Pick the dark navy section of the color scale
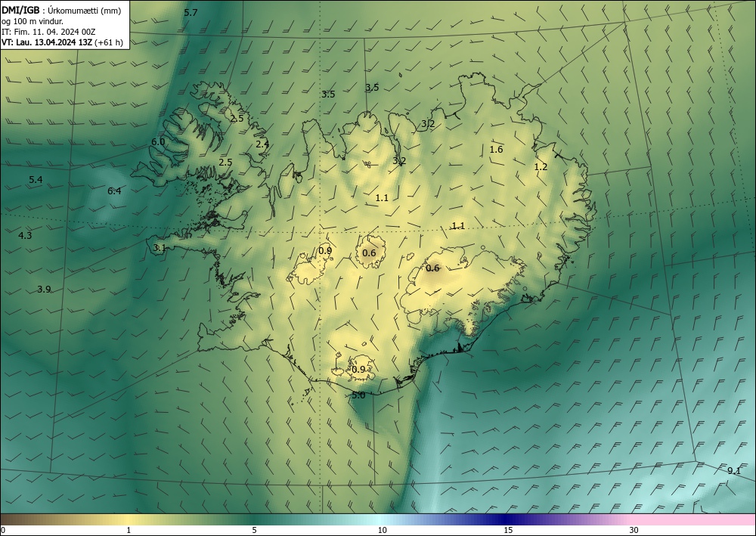This screenshot has width=756, height=536. click(507, 519)
